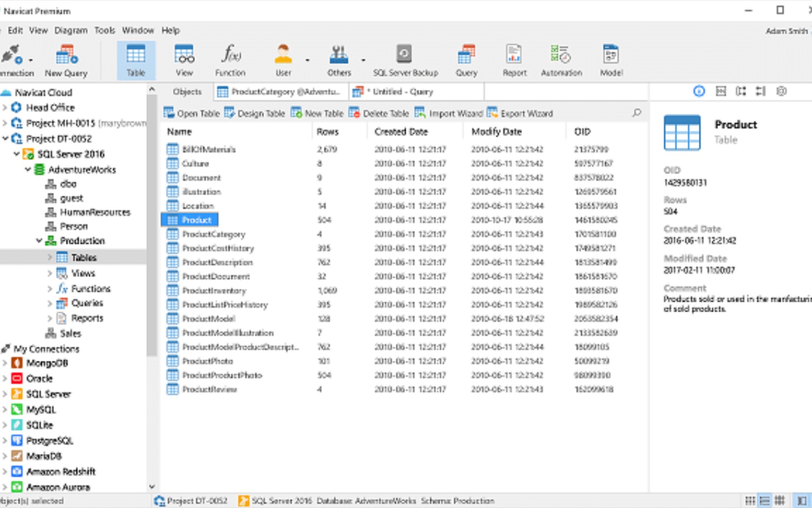Toggle the information pane button
The width and height of the screenshot is (812, 508).
tap(801, 500)
